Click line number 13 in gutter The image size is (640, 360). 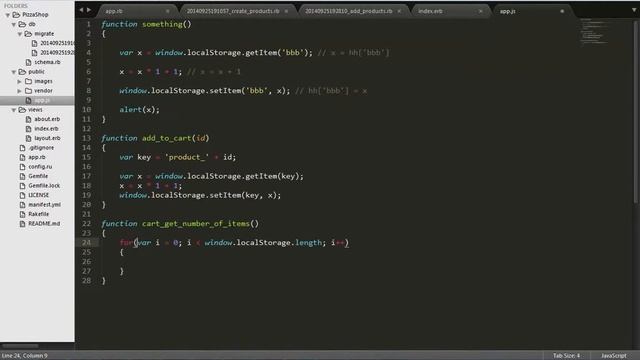coord(87,138)
